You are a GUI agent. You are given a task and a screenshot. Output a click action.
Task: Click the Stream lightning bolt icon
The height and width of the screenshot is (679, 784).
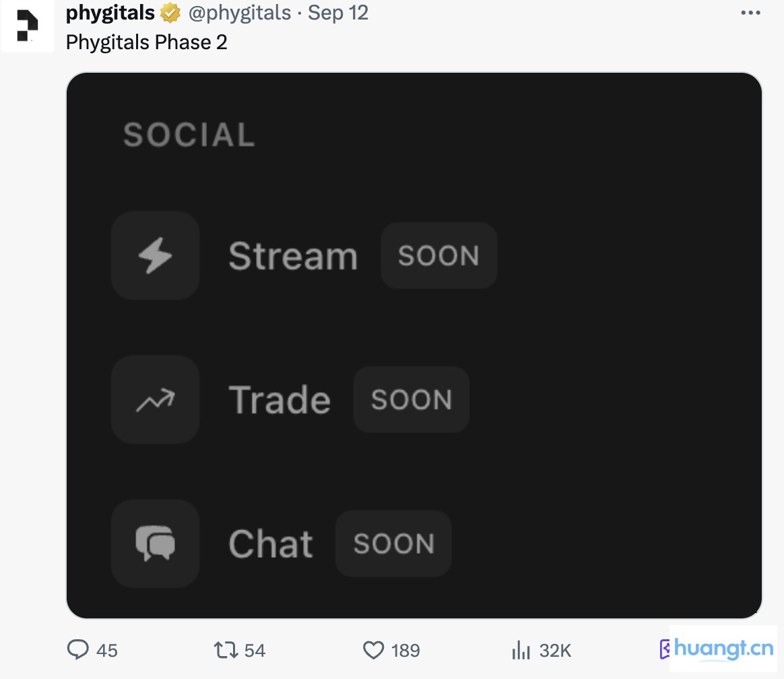(x=156, y=256)
